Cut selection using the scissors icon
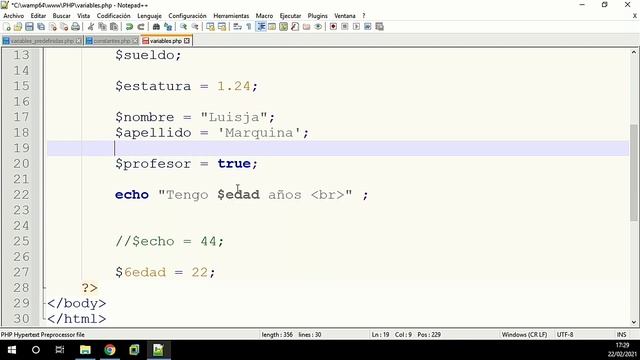640x360 pixels. tap(91, 27)
